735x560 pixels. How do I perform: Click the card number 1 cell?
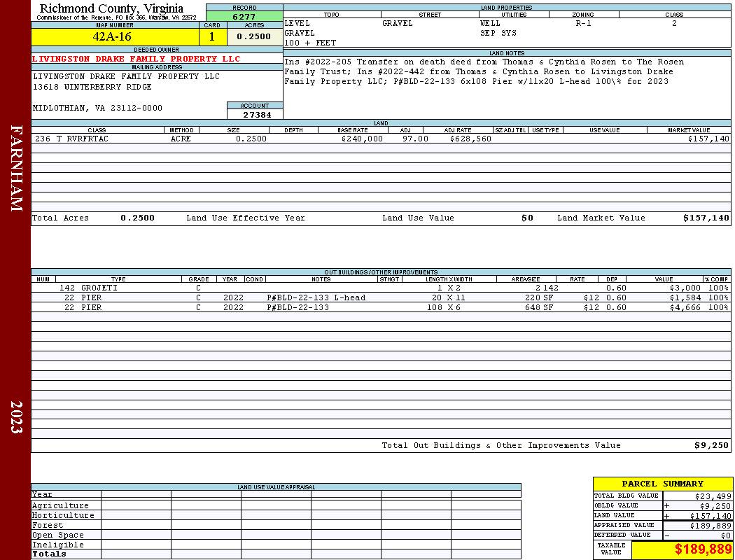212,36
